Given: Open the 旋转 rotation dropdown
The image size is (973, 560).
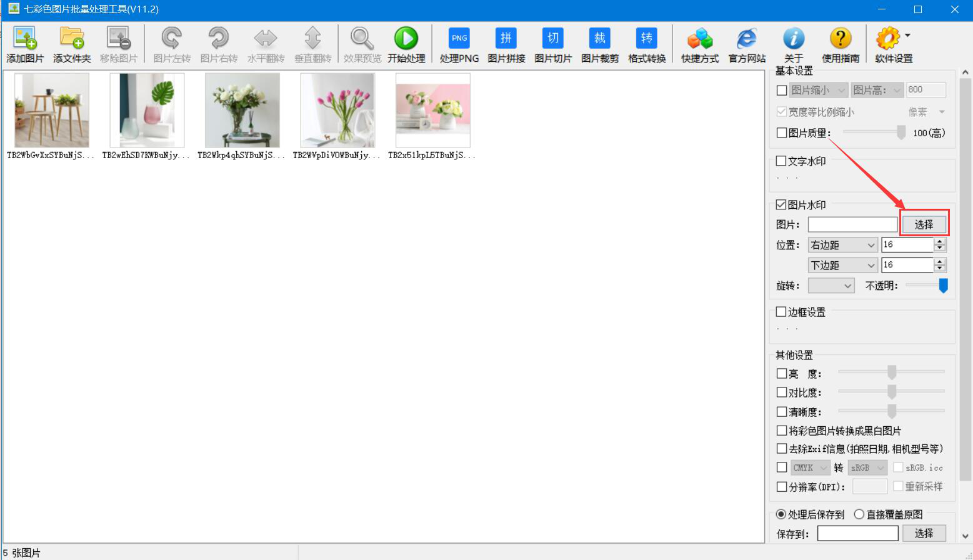Looking at the screenshot, I should tap(831, 286).
